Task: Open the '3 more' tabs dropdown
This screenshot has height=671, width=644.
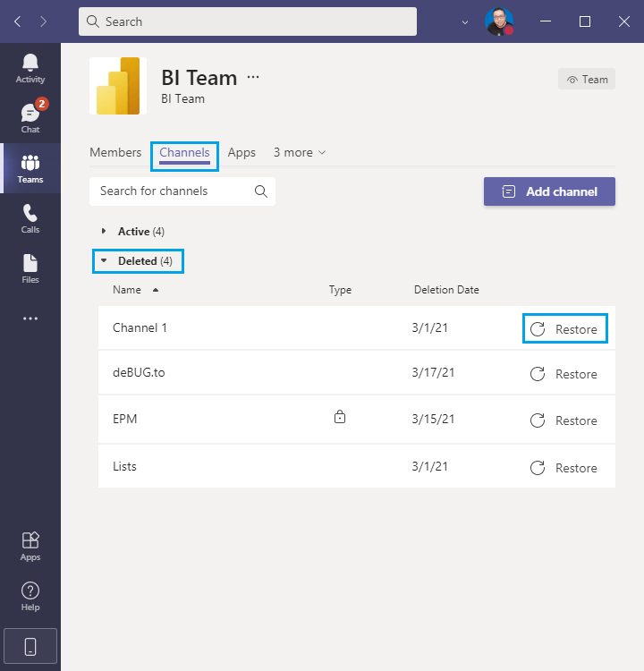Action: tap(300, 153)
